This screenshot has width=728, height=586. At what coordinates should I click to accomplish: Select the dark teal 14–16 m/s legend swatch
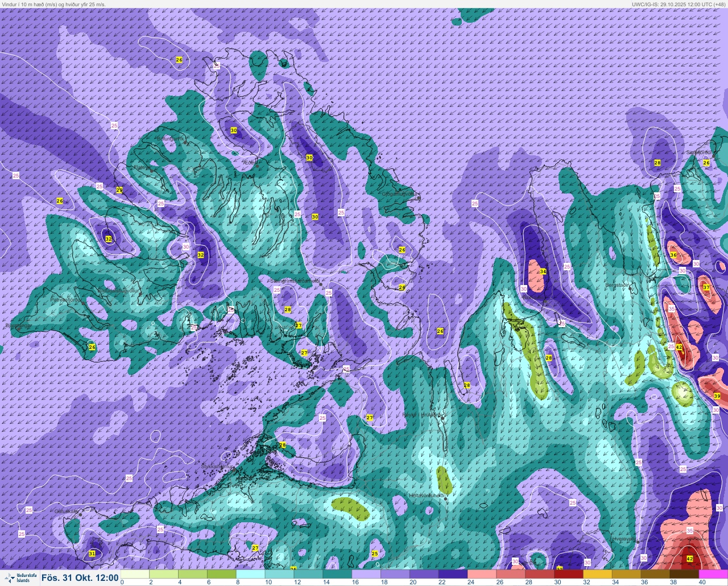338,574
